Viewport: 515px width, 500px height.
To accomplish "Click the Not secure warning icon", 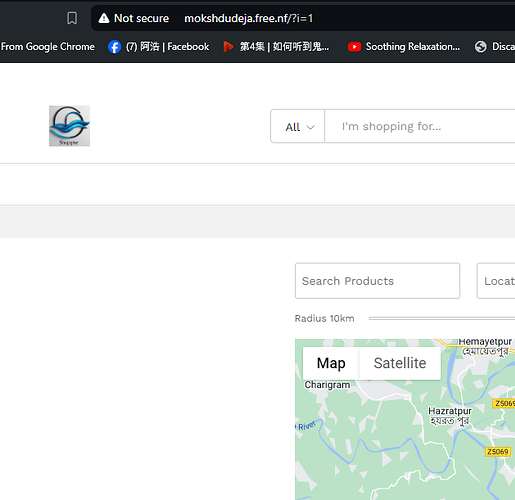I will pyautogui.click(x=104, y=18).
